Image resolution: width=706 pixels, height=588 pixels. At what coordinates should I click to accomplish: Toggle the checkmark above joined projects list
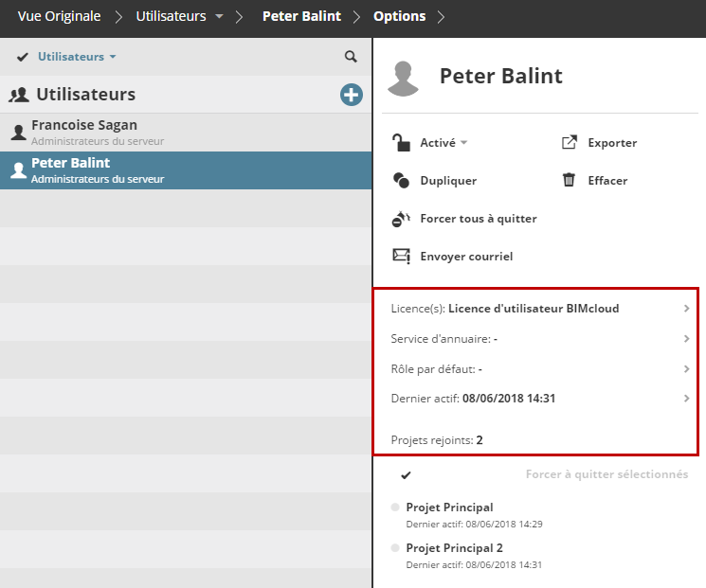pyautogui.click(x=406, y=474)
